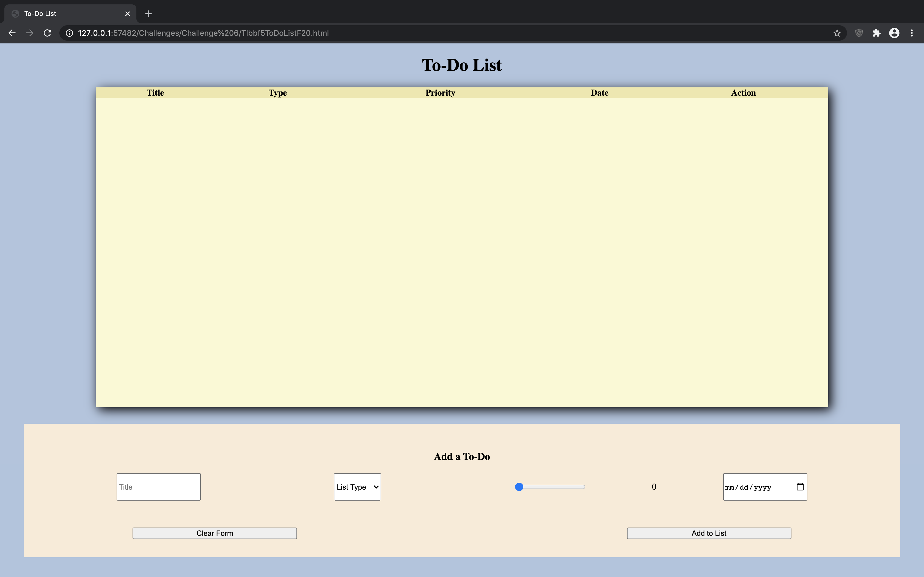
Task: Click the Date column header
Action: click(599, 92)
